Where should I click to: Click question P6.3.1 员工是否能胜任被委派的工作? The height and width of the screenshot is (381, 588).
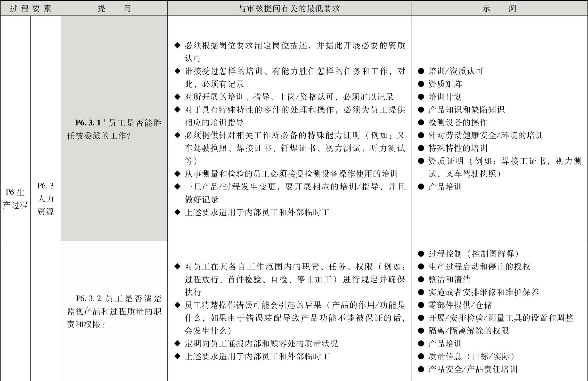coord(114,129)
